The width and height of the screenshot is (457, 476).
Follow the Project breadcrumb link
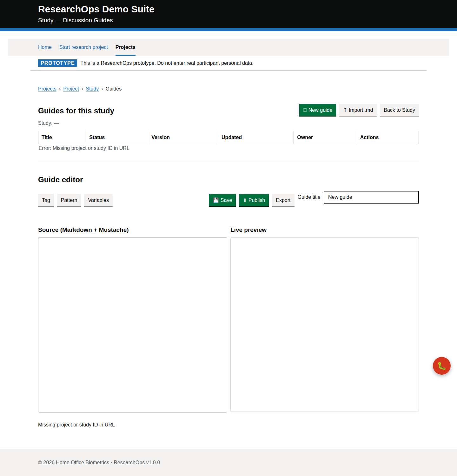click(x=71, y=89)
